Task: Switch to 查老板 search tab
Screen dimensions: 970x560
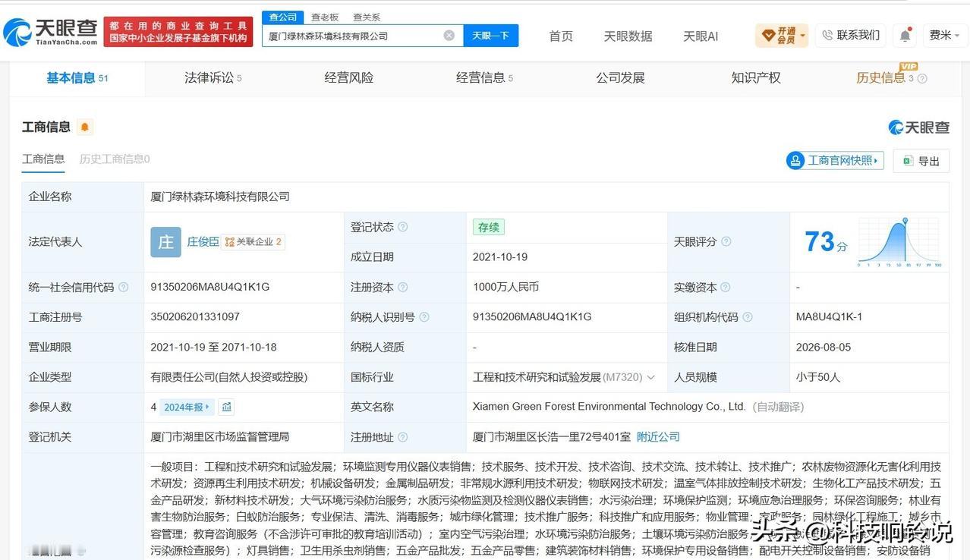Action: (324, 17)
